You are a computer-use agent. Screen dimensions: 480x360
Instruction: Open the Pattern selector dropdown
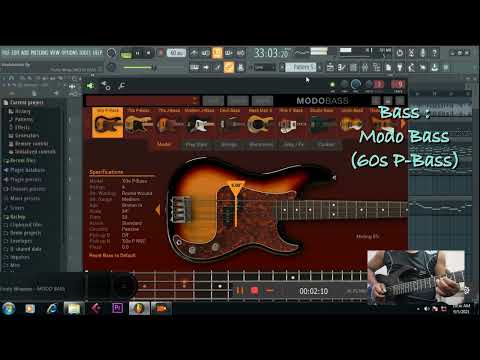coord(301,68)
